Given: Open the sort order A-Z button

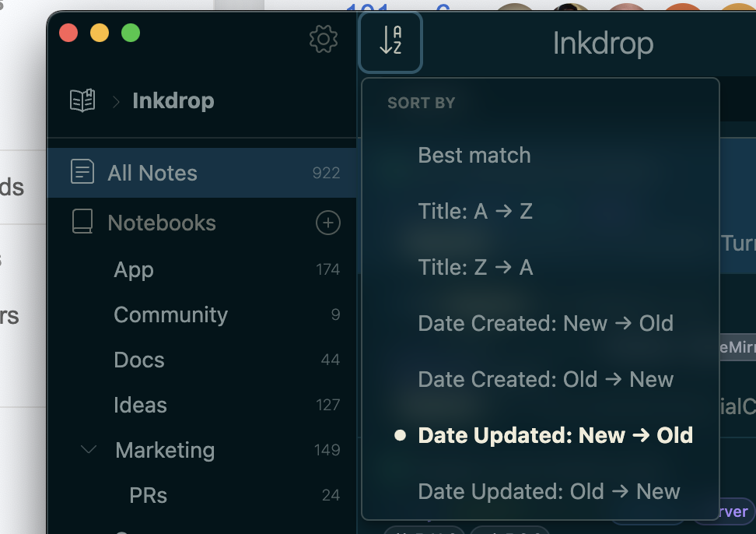Looking at the screenshot, I should pos(390,43).
